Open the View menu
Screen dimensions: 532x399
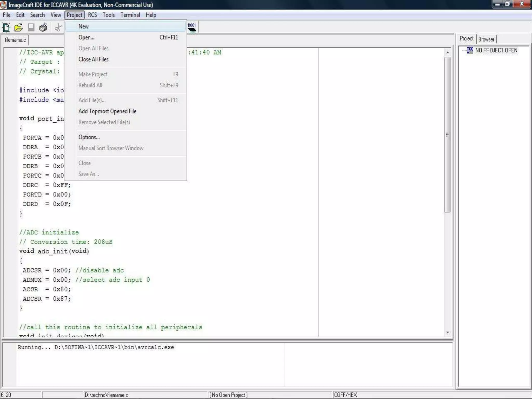[56, 15]
